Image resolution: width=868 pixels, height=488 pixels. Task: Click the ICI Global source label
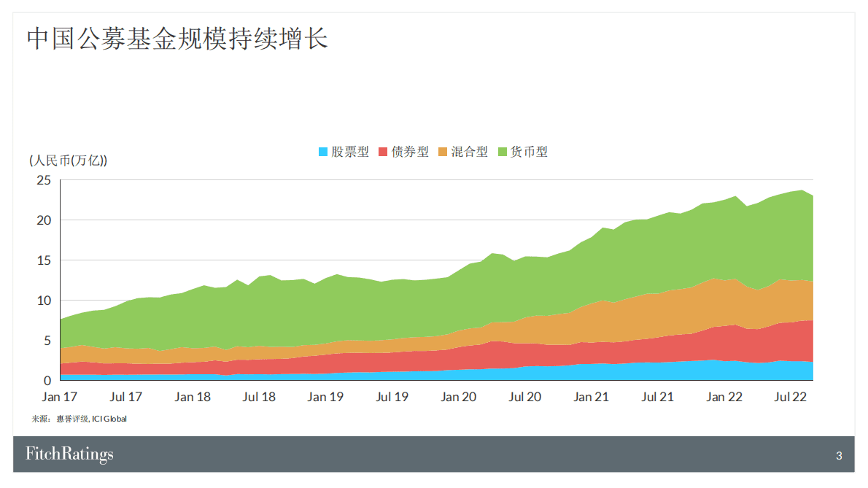(x=109, y=418)
